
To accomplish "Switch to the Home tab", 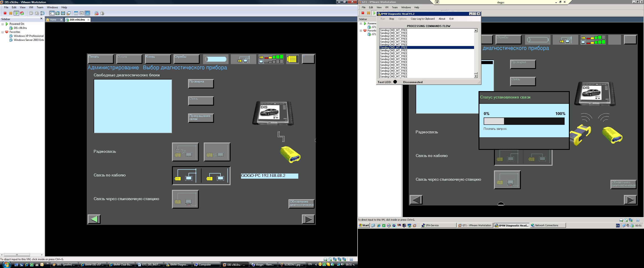I will click(53, 20).
